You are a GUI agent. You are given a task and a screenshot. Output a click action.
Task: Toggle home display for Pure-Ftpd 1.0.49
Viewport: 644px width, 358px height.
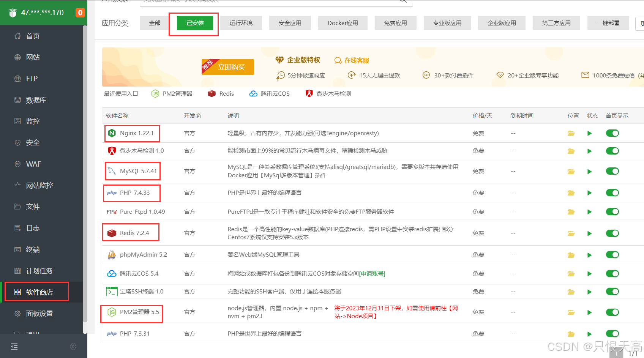612,212
